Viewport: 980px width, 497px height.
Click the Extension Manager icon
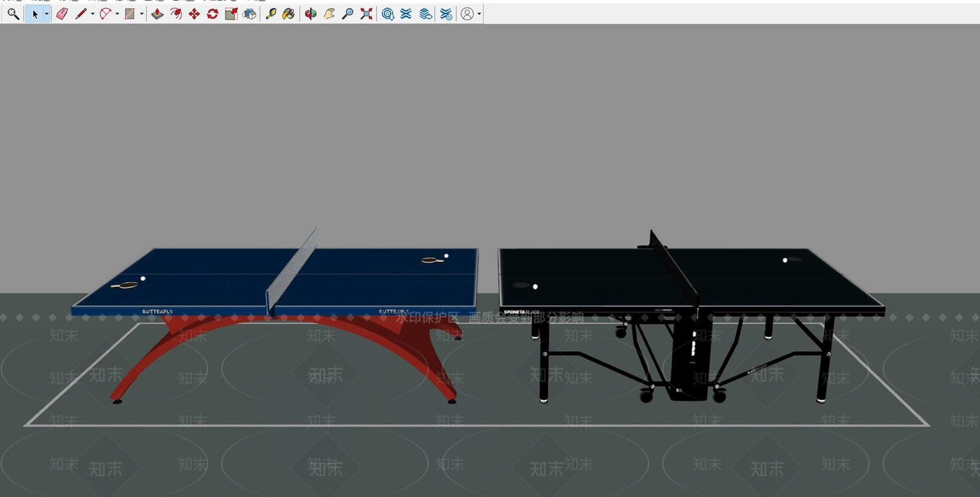click(x=447, y=13)
